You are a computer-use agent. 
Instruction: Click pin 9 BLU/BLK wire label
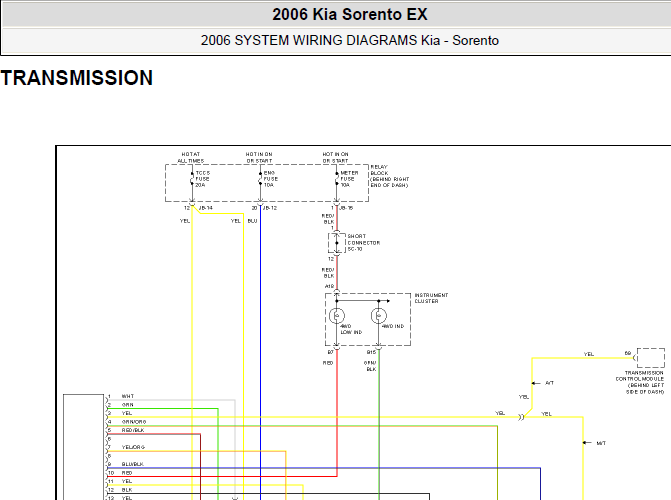pos(133,464)
